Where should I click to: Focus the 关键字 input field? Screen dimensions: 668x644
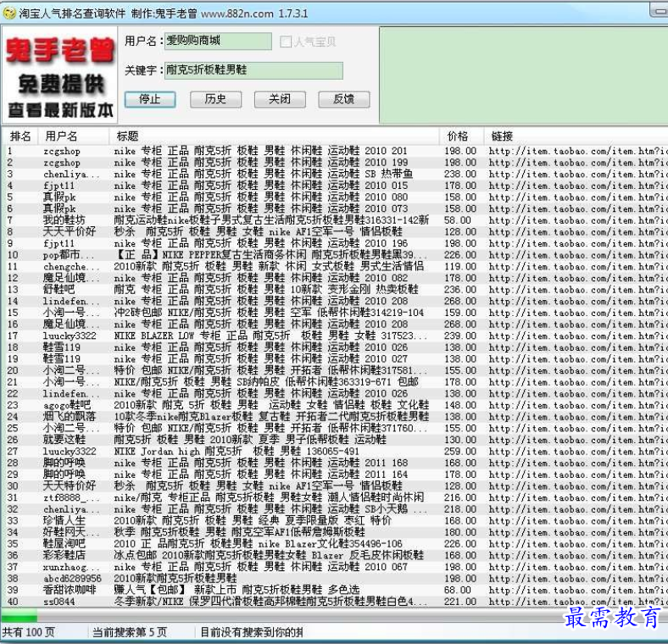click(254, 70)
